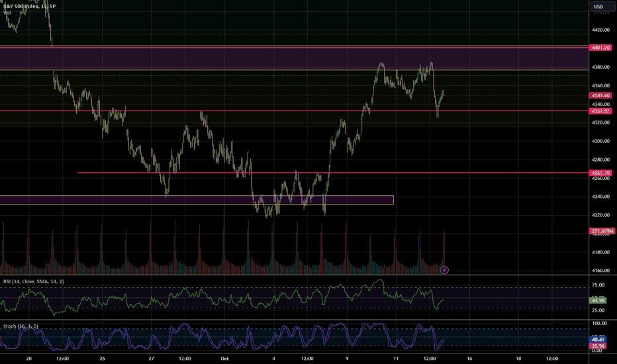Click the 11 date label on time axis

[x=396, y=359]
